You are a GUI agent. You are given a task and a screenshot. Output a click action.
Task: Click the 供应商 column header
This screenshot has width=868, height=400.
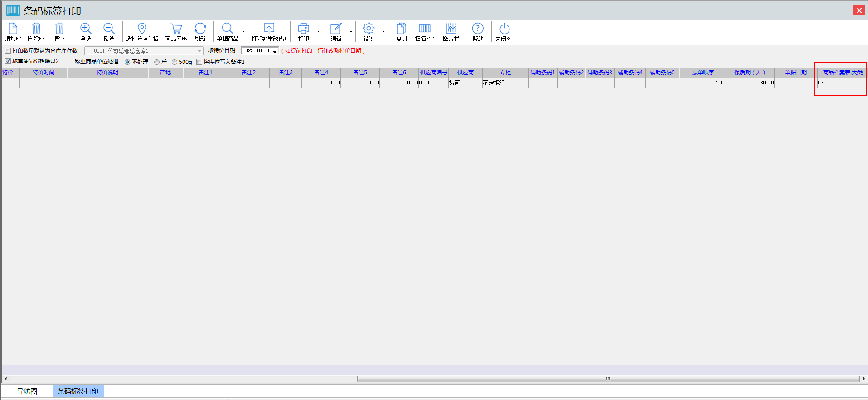coord(465,73)
